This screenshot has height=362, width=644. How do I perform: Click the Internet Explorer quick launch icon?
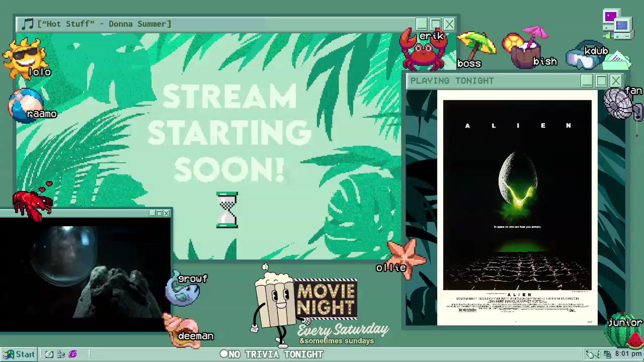click(73, 354)
